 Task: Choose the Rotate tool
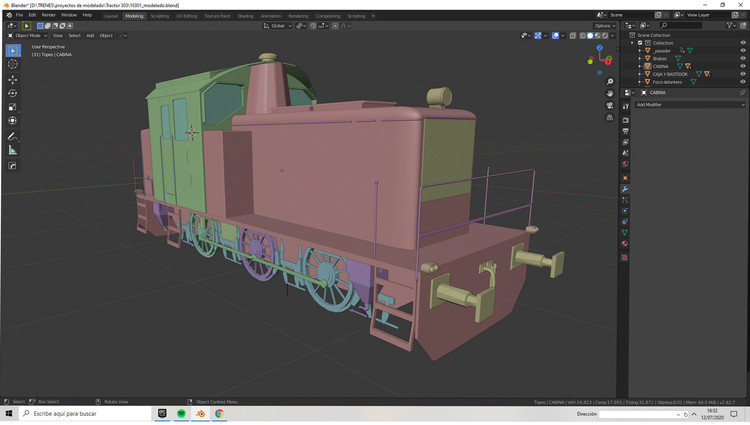[x=13, y=93]
